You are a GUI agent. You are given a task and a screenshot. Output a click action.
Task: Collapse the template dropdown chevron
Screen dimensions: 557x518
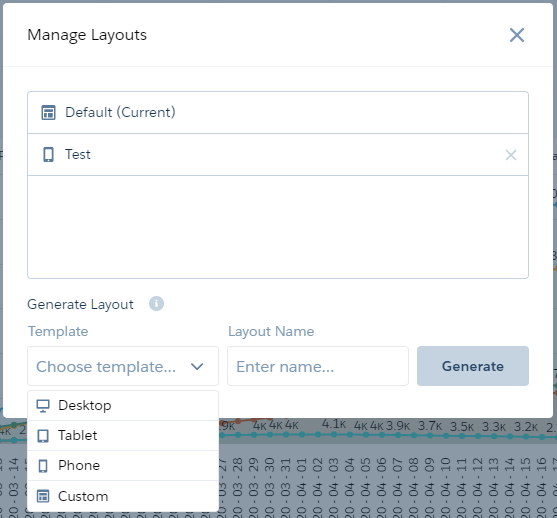tap(197, 366)
